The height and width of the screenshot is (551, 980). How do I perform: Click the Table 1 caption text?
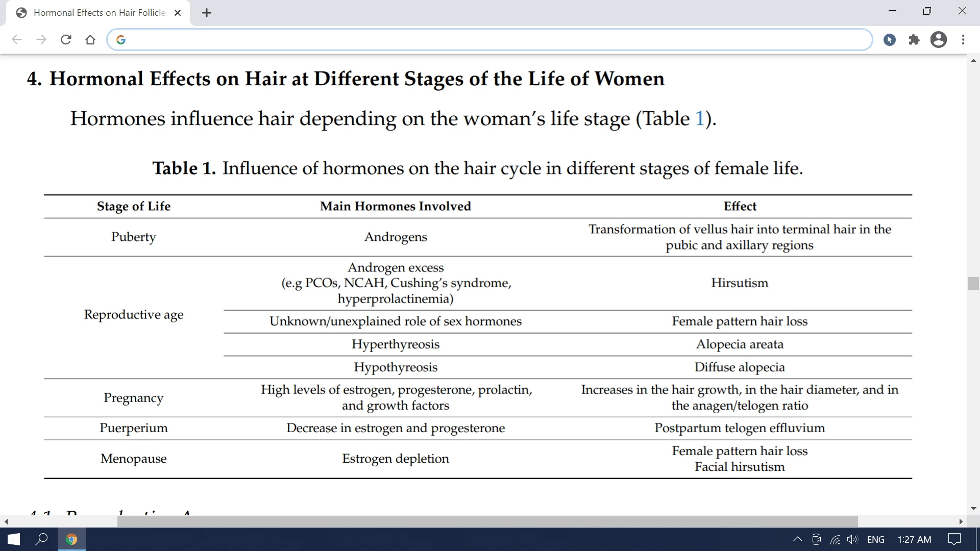pyautogui.click(x=477, y=168)
